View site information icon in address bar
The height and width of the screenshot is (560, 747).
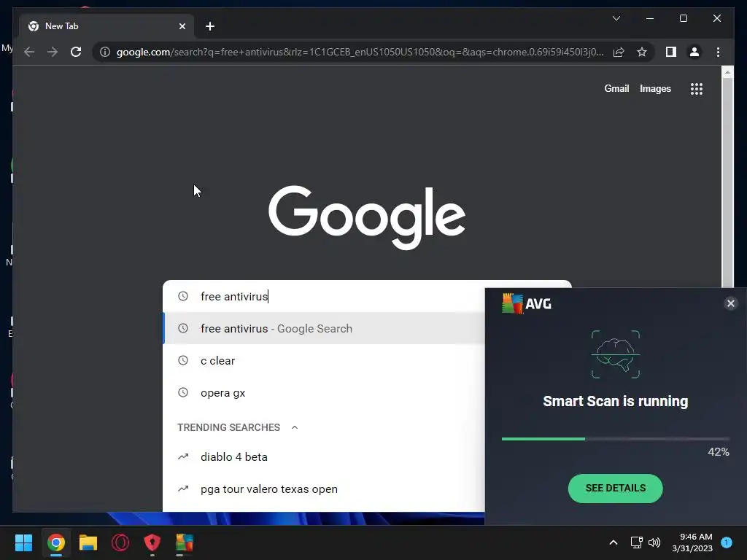tap(105, 52)
